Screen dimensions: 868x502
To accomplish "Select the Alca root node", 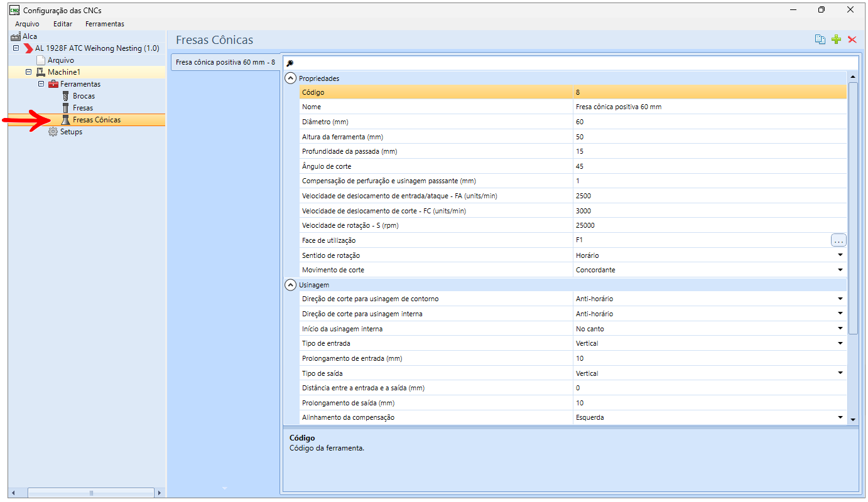I will 30,36.
